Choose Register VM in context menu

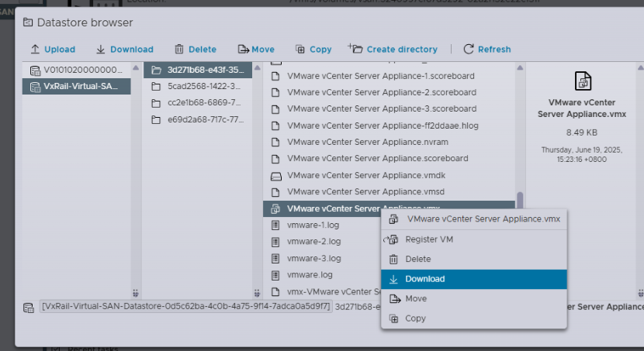pyautogui.click(x=474, y=239)
